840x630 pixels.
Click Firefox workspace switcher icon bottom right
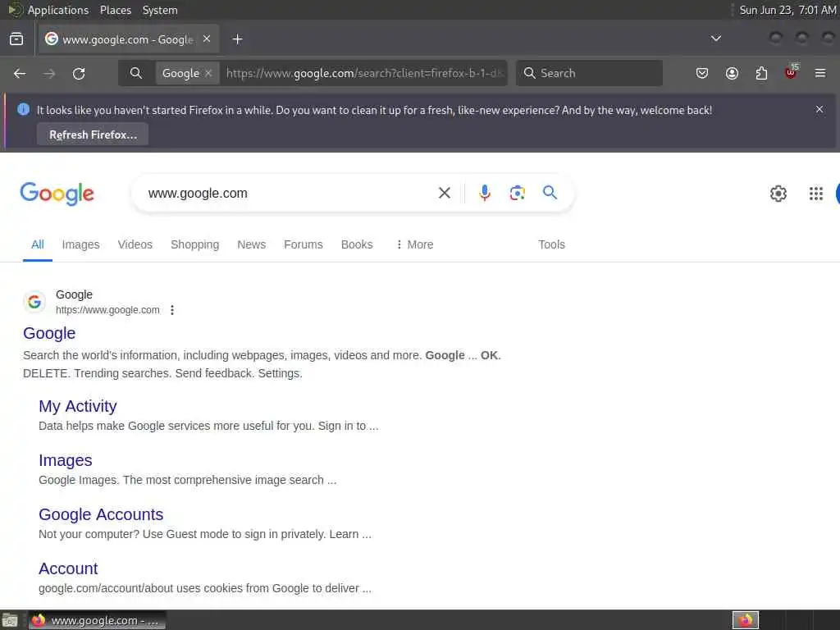pyautogui.click(x=746, y=620)
